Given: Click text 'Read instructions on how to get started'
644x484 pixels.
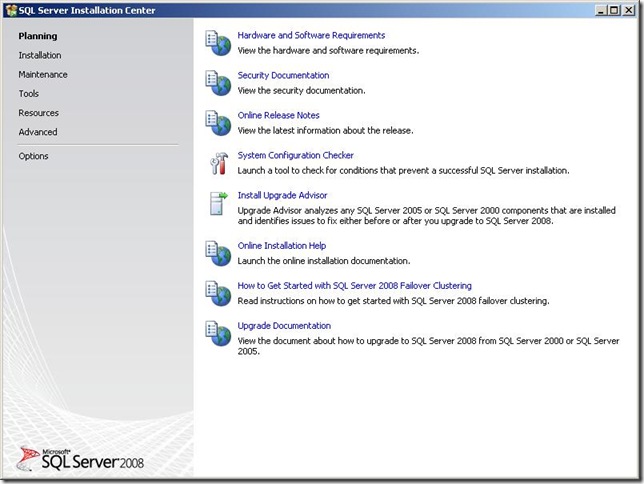Looking at the screenshot, I should pos(312,301).
